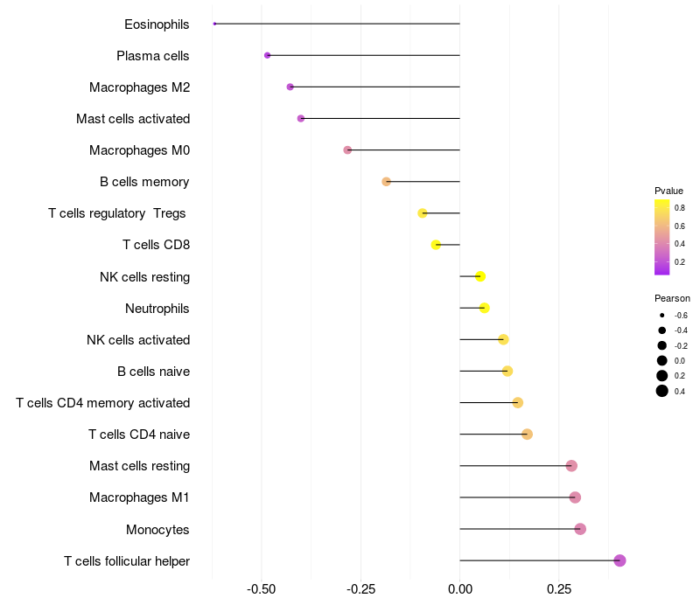This screenshot has width=700, height=612.
Task: Click the "T cells CD8" axis label
Action: tap(156, 245)
